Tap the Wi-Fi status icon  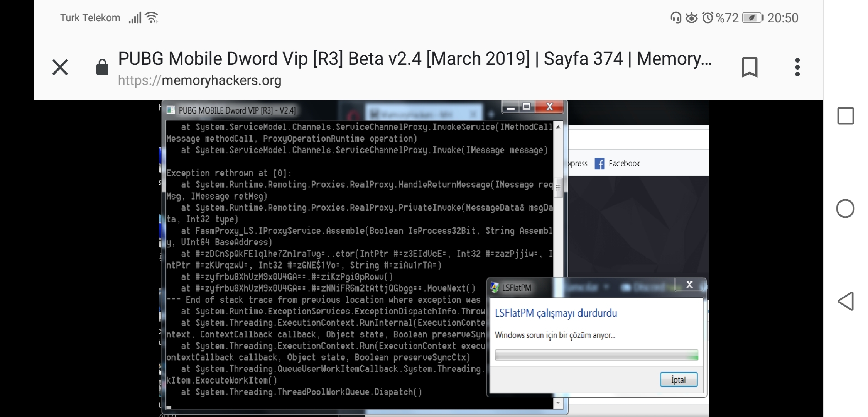point(152,18)
